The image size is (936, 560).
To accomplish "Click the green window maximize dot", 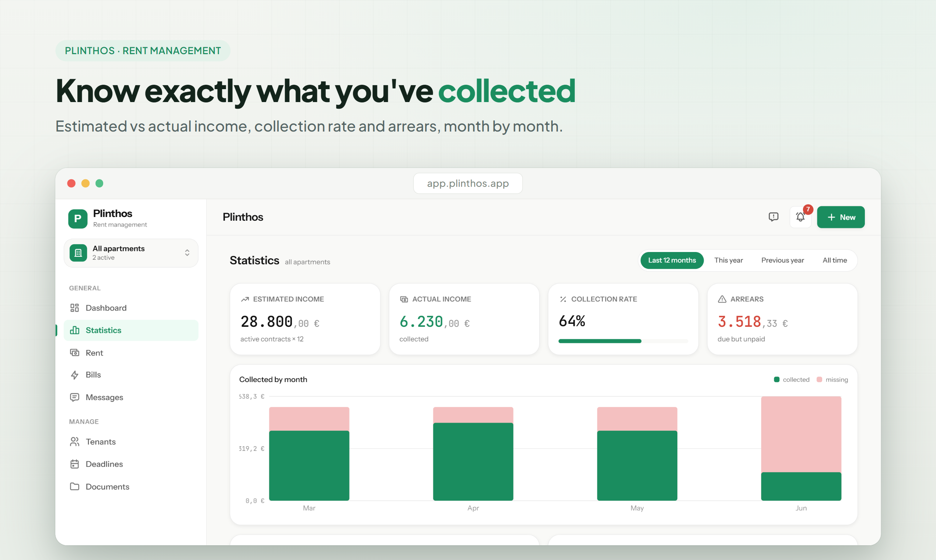I will [x=99, y=183].
